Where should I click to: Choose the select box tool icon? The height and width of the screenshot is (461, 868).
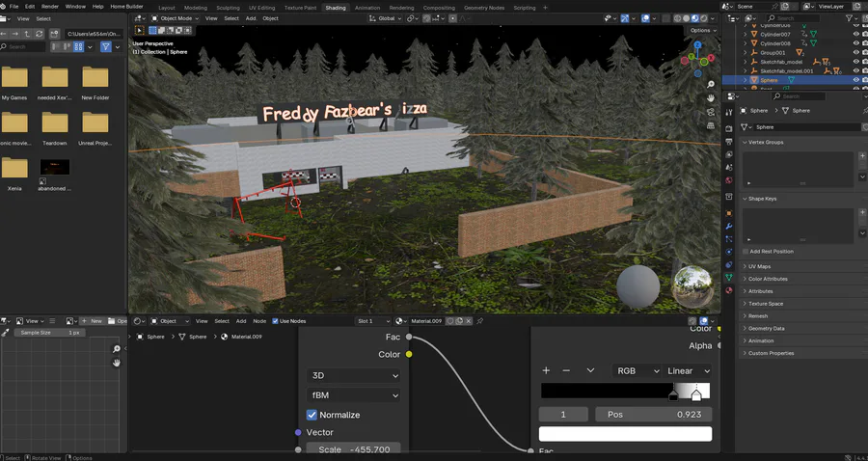(x=140, y=31)
